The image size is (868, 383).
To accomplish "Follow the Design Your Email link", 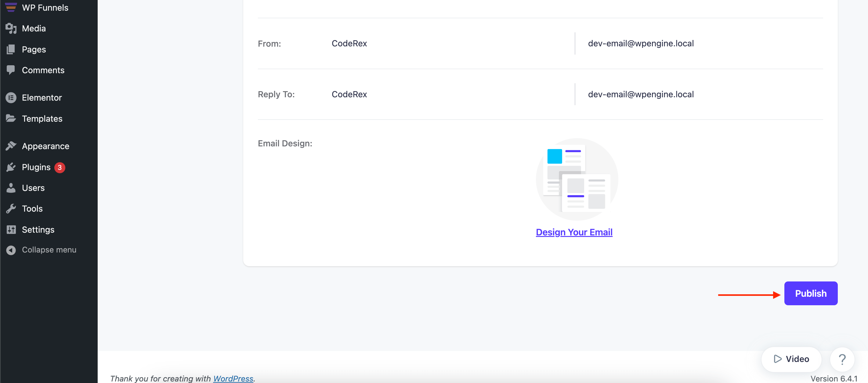I will 574,232.
